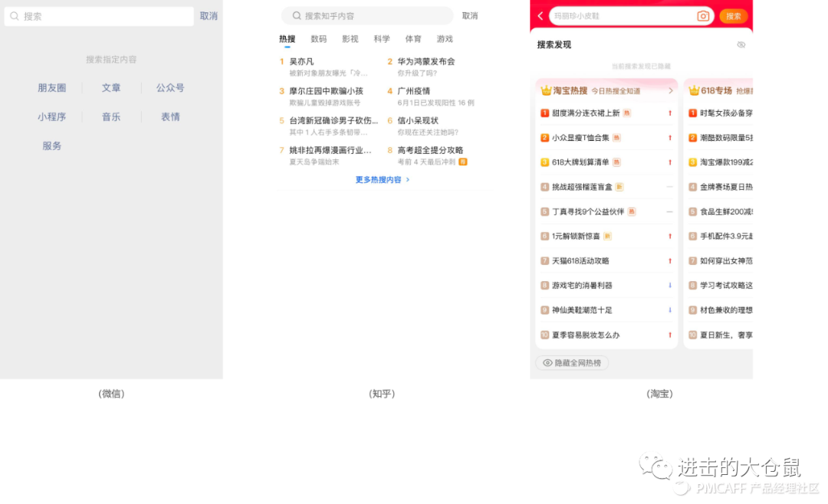
Task: Click the up-trend arrow for 小众显瘦T恤合集
Action: 670,138
